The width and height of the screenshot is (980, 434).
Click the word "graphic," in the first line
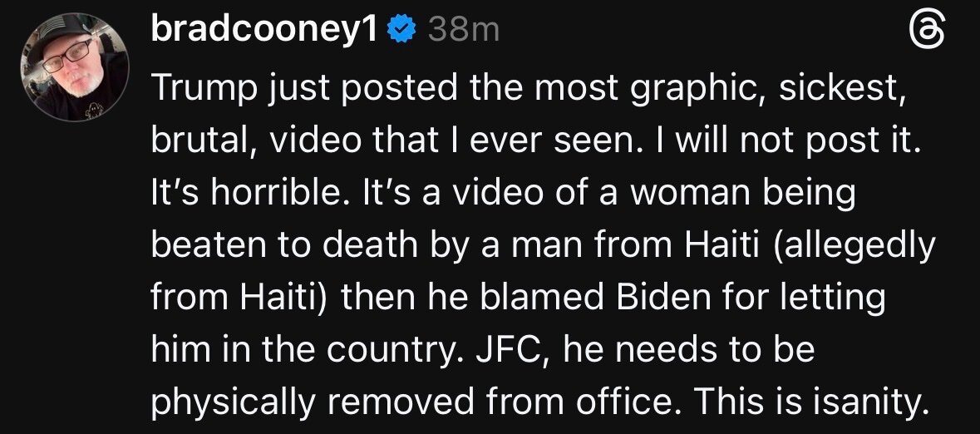pyautogui.click(x=676, y=86)
